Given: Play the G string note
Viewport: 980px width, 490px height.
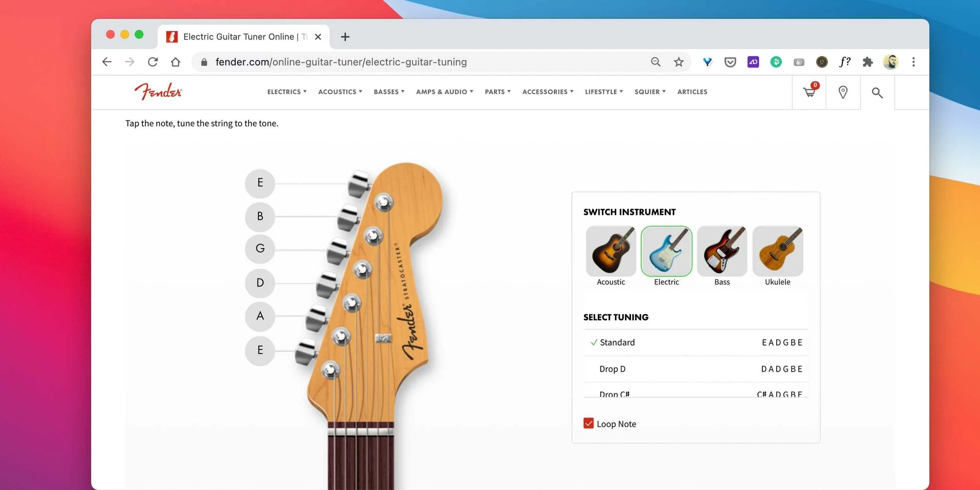Looking at the screenshot, I should [260, 249].
